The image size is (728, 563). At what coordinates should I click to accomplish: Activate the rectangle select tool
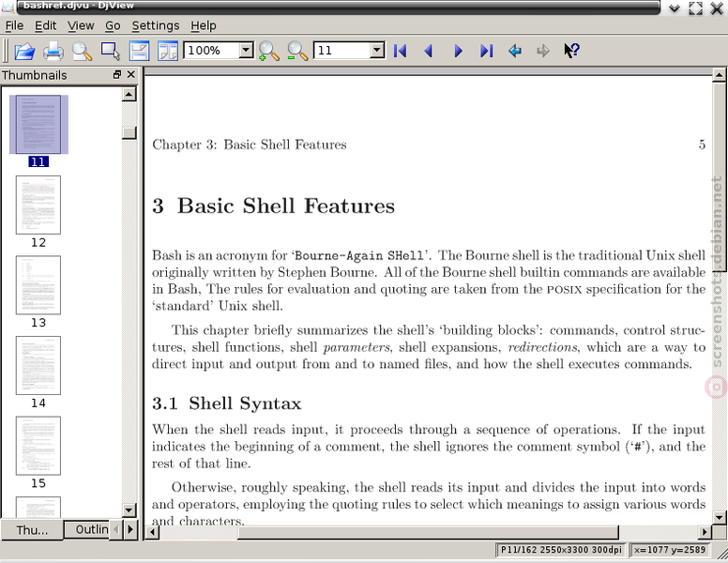(x=111, y=51)
